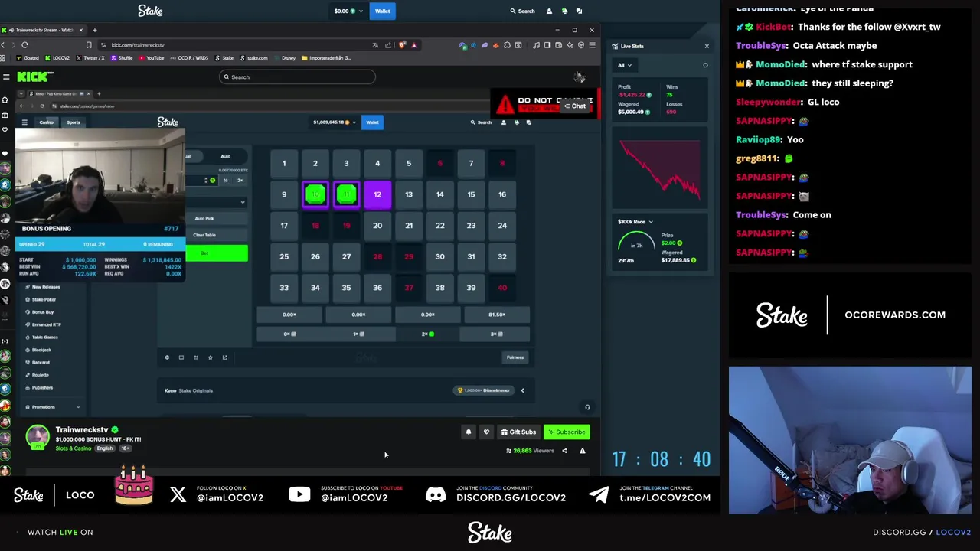Open Keno game settings gear icon
The height and width of the screenshot is (551, 980).
click(167, 357)
